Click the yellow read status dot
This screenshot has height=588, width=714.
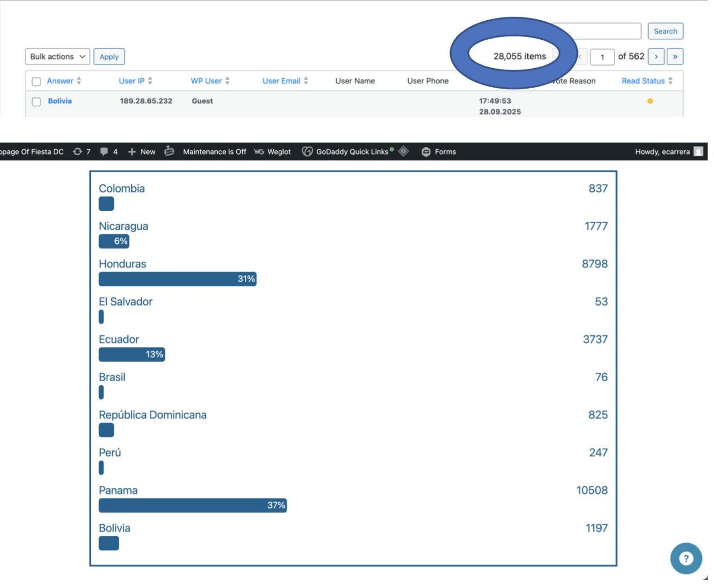click(x=650, y=101)
